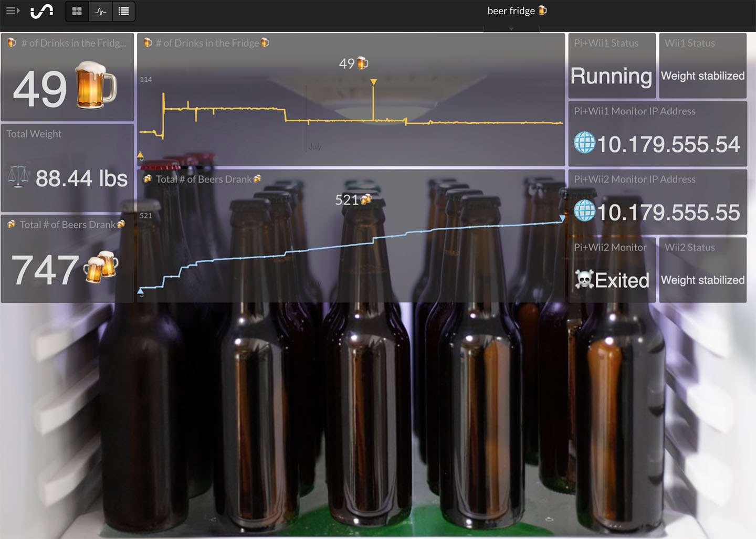The height and width of the screenshot is (539, 756).
Task: Click the large beer mug emoji
Action: [x=96, y=85]
